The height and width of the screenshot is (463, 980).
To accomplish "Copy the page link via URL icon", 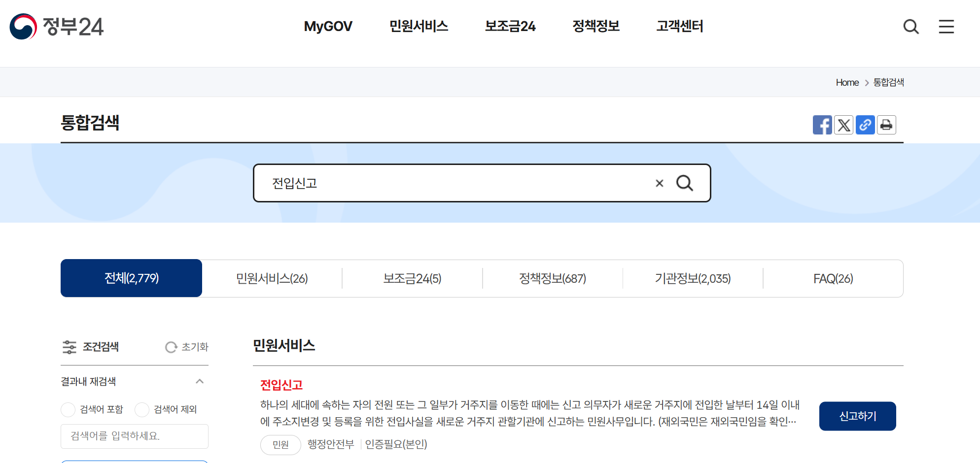I will click(865, 125).
